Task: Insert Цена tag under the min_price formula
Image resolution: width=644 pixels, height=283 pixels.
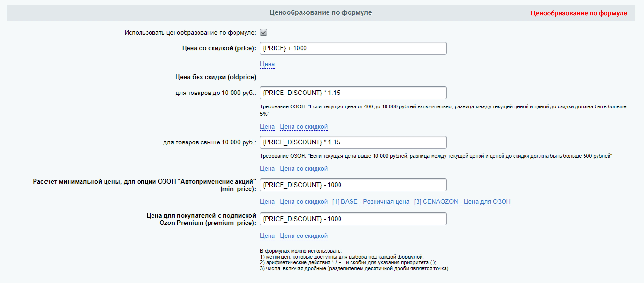Action: [267, 202]
